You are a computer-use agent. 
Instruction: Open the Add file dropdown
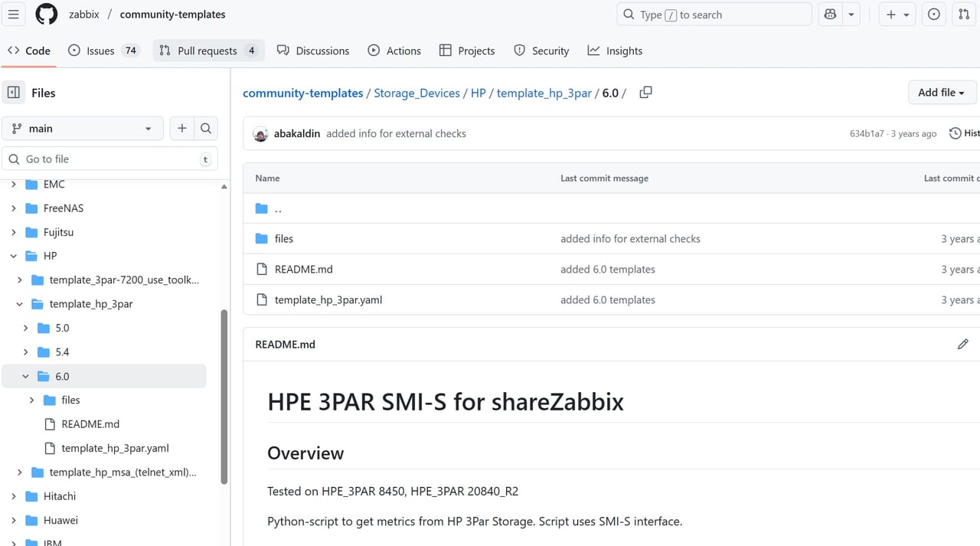tap(941, 93)
